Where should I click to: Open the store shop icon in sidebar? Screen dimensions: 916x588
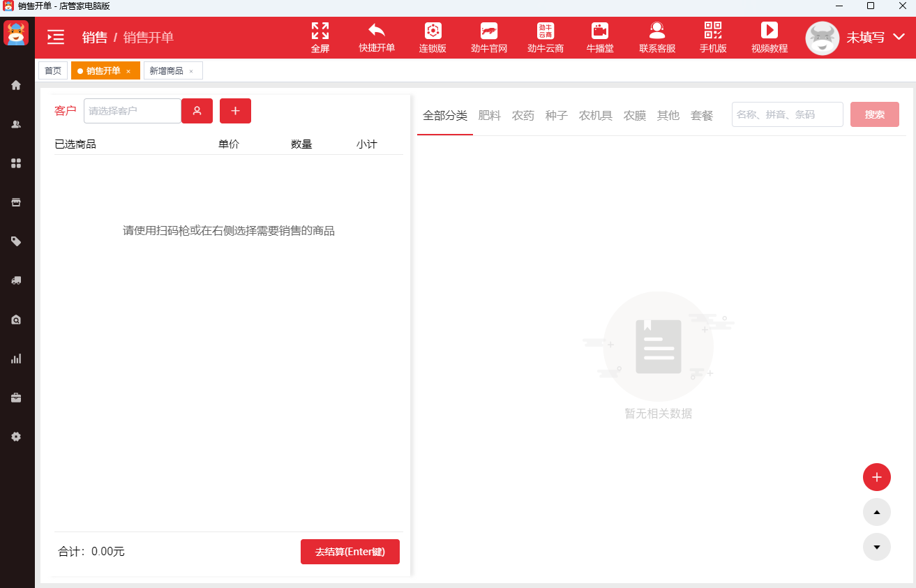coord(16,202)
